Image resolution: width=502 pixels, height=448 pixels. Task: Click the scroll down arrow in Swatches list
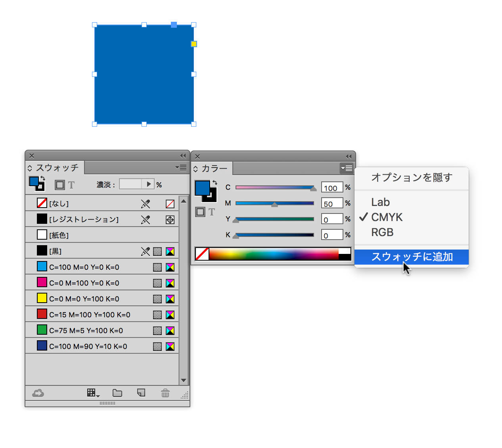[184, 380]
